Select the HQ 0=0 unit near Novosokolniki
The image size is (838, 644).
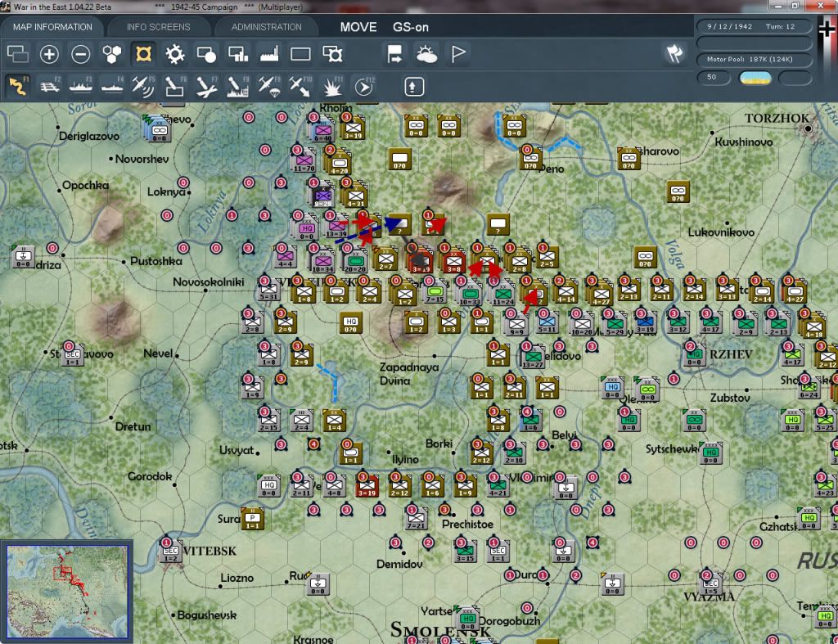pyautogui.click(x=306, y=230)
